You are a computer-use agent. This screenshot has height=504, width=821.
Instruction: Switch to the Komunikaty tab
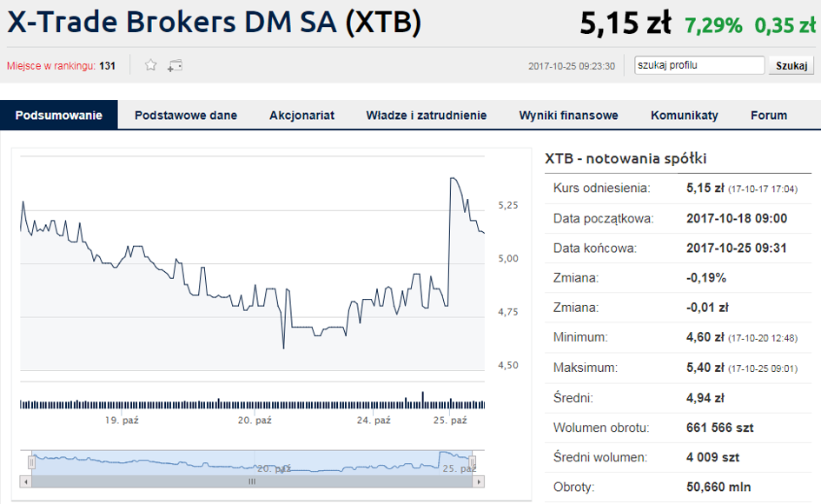coord(685,116)
